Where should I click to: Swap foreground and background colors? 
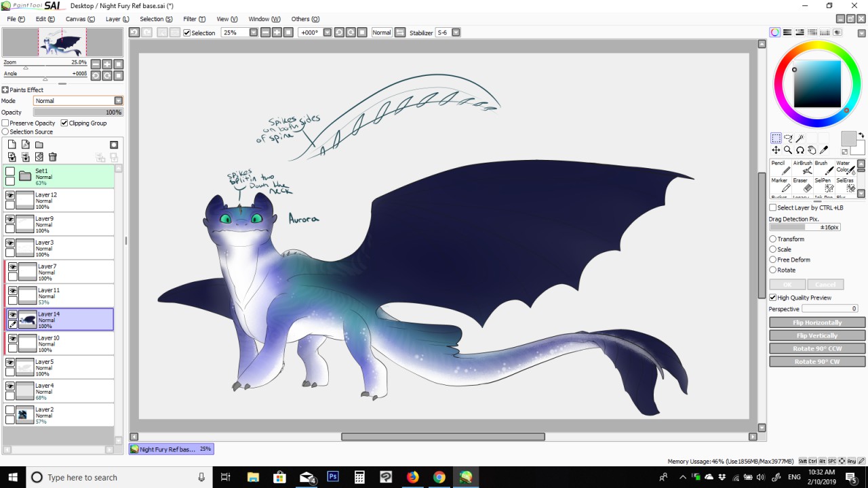tap(861, 136)
